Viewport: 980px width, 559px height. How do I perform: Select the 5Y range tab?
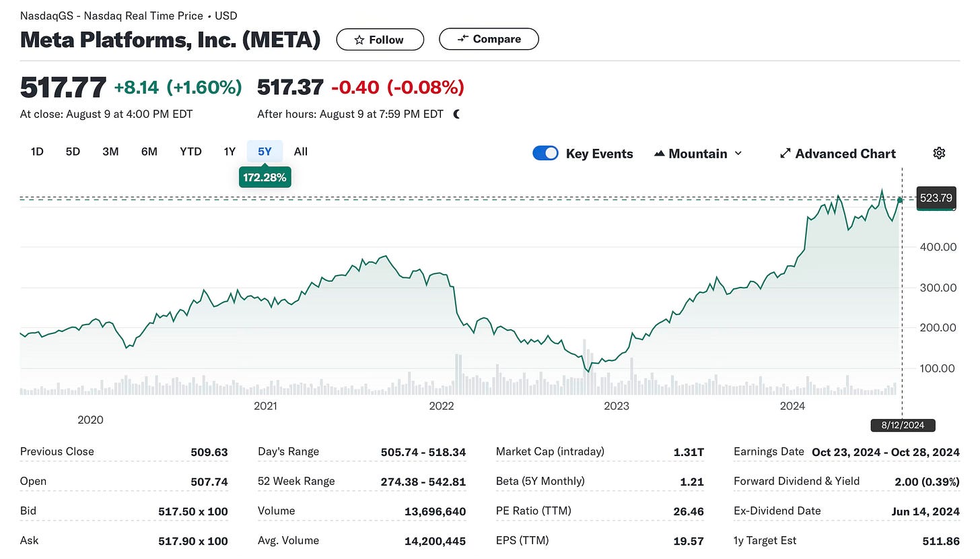tap(265, 152)
